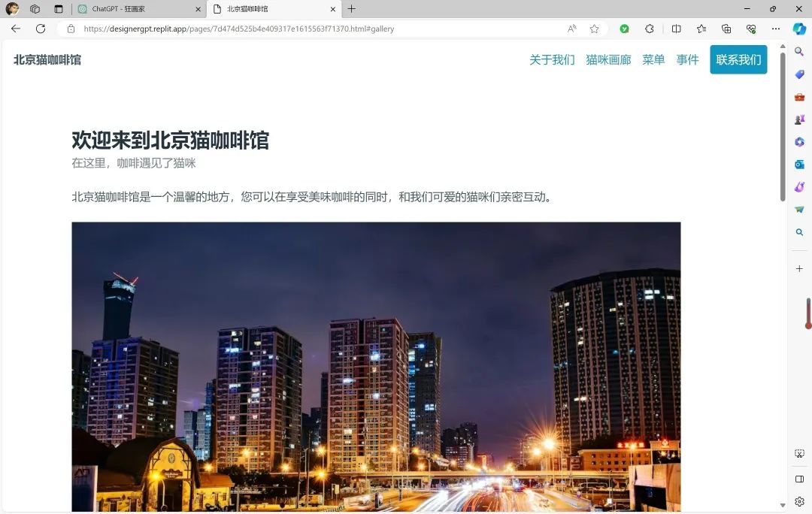Click the subtitle 在这里，咖啡遇见了猫咪
This screenshot has height=514, width=812.
point(134,163)
